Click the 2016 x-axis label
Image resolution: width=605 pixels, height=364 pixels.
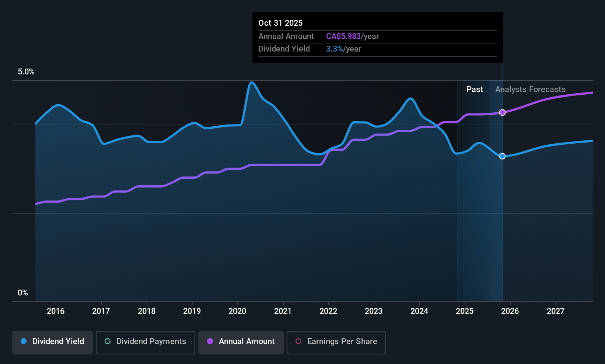pos(56,311)
